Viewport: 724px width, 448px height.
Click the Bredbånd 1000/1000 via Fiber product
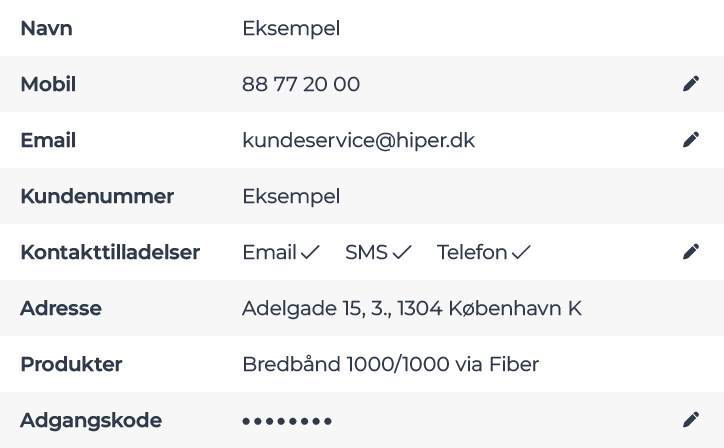click(390, 364)
